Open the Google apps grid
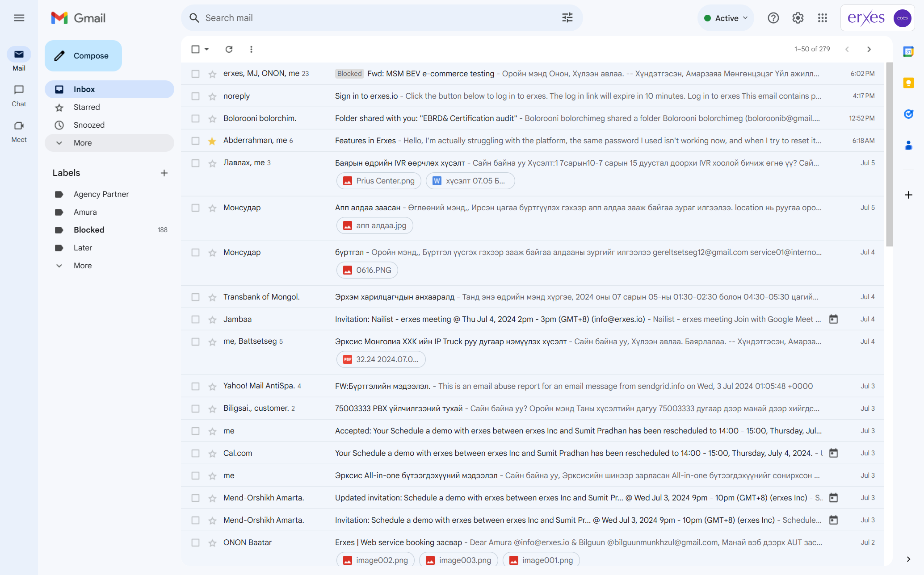This screenshot has width=924, height=575. click(x=822, y=18)
